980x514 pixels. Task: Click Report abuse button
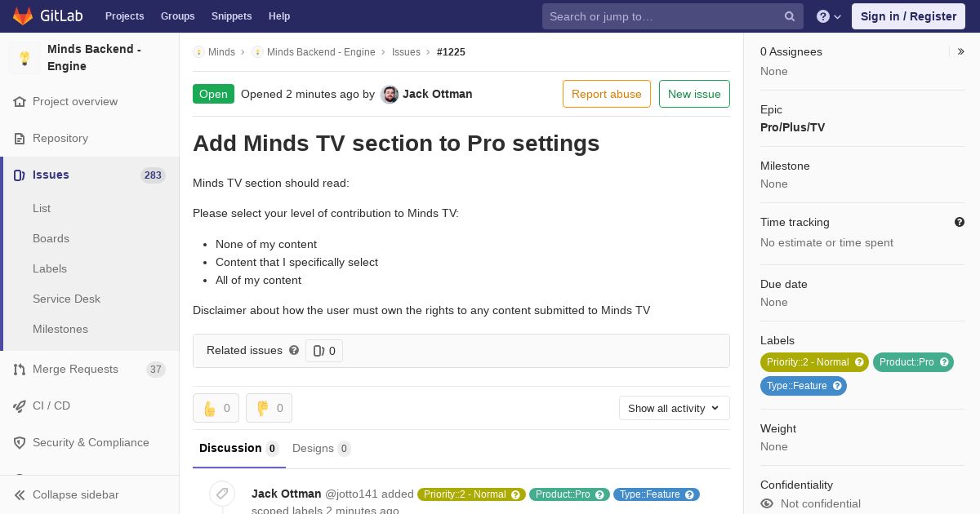coord(607,94)
